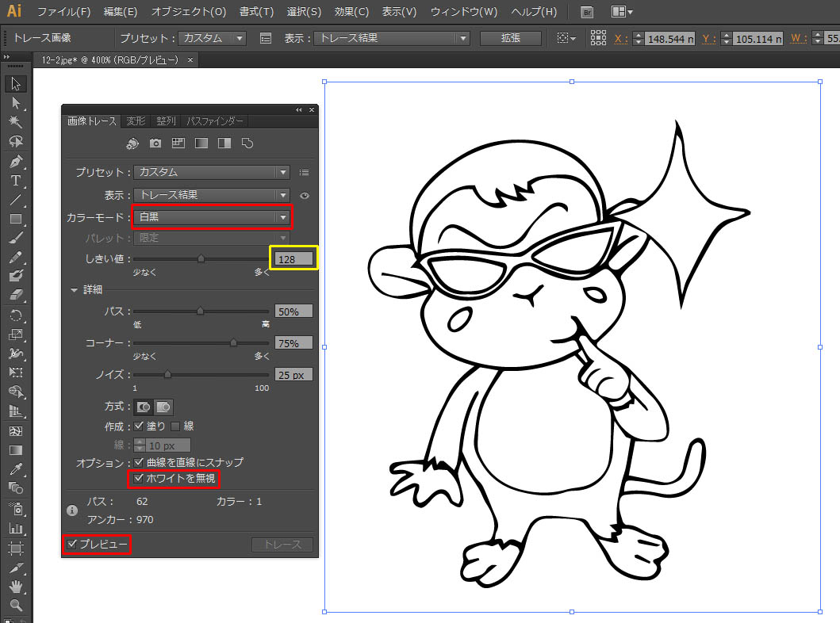Viewport: 840px width, 623px height.
Task: Open the 効果(C) menu
Action: point(351,11)
